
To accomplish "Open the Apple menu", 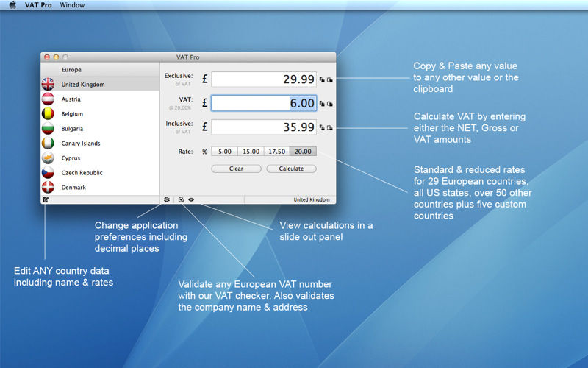I will pos(12,5).
